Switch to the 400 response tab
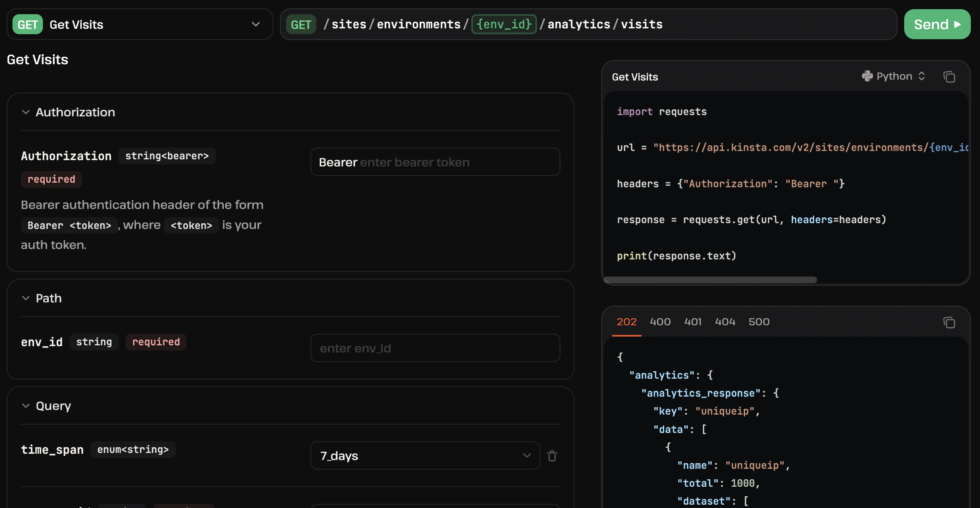This screenshot has width=980, height=508. 660,322
